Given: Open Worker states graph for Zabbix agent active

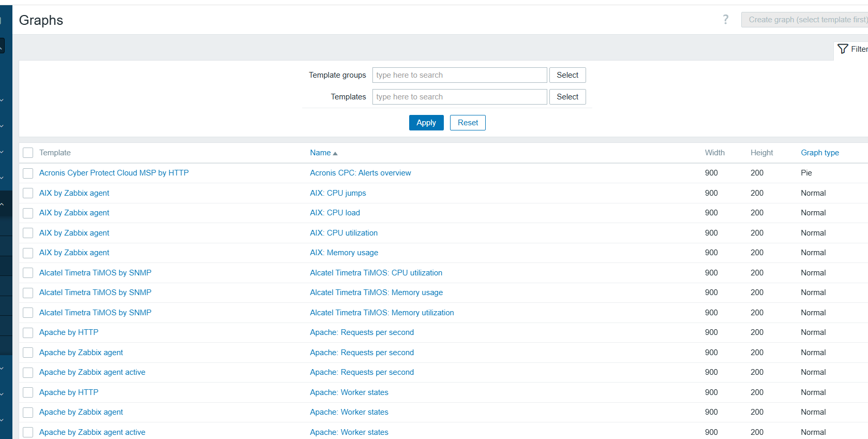Looking at the screenshot, I should [x=349, y=432].
